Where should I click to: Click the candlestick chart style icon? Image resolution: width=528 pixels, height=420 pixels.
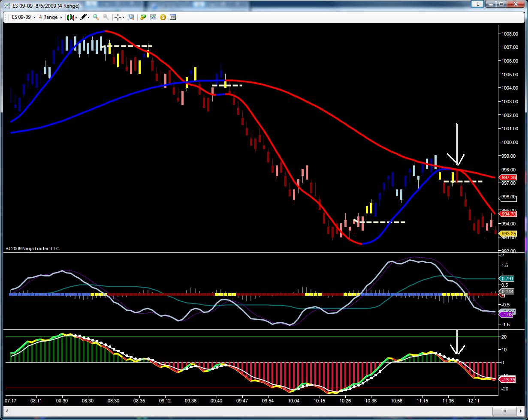coord(70,17)
